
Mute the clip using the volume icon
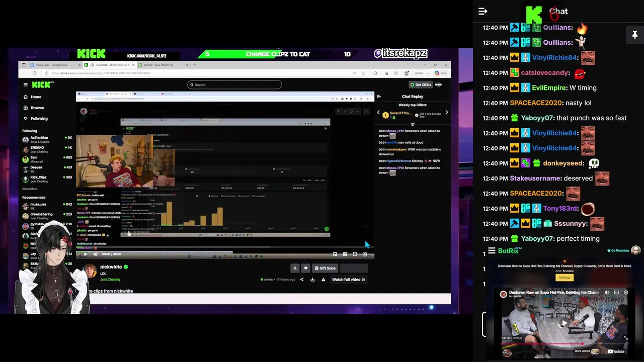click(x=95, y=254)
